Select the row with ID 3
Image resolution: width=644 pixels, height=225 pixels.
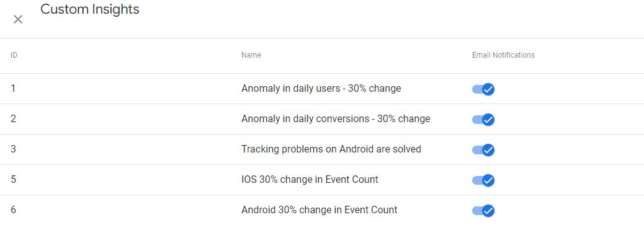322,149
